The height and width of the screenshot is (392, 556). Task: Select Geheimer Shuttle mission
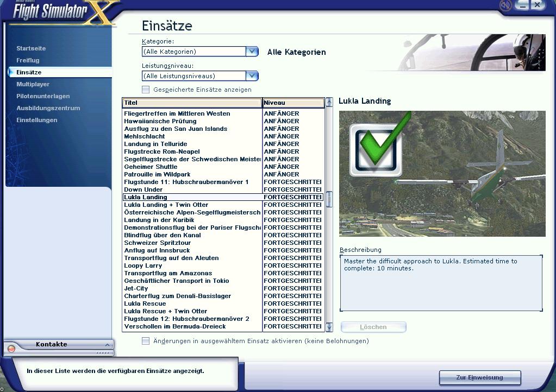click(x=223, y=167)
